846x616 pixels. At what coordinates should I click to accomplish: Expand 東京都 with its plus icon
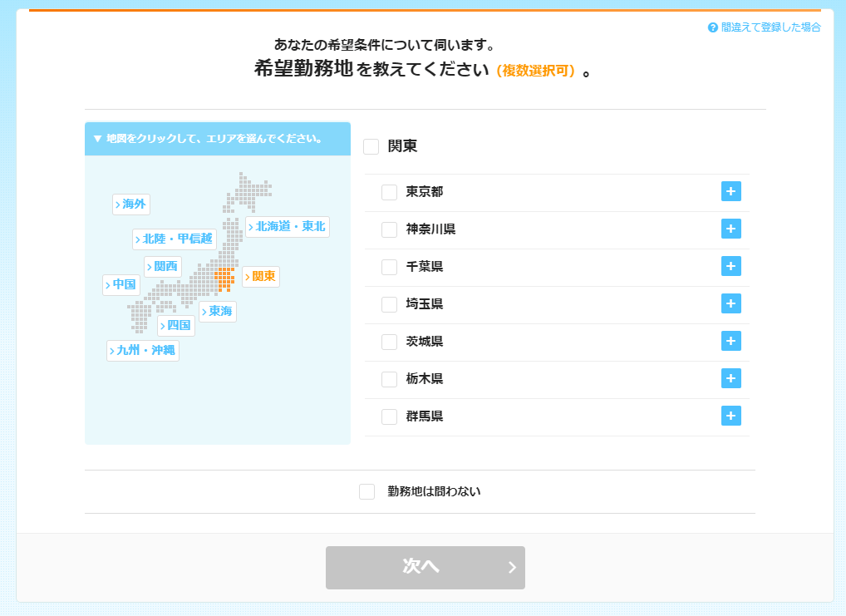coord(730,191)
